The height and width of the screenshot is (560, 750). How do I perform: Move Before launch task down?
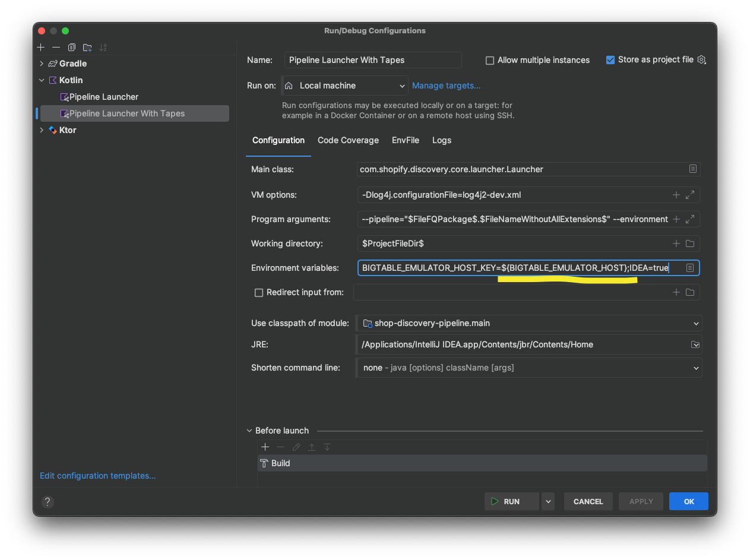(x=327, y=447)
